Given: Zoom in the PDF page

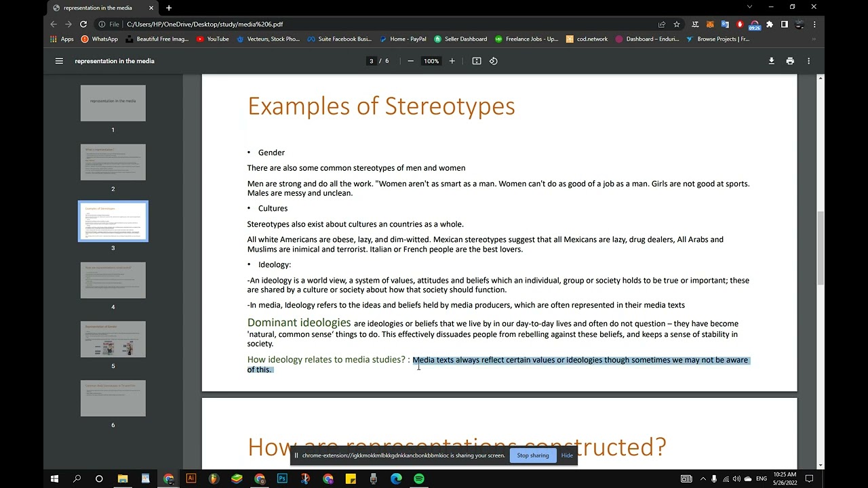Looking at the screenshot, I should [x=452, y=61].
